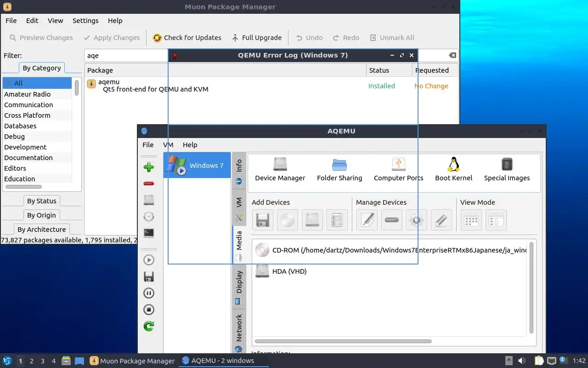Click category list vertical scrollbar in Muon

pos(76,87)
